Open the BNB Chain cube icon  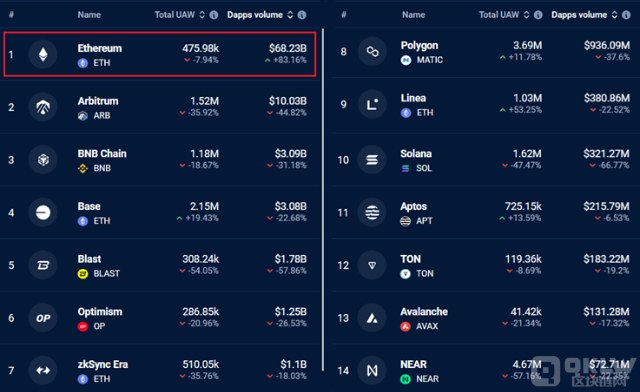(43, 160)
